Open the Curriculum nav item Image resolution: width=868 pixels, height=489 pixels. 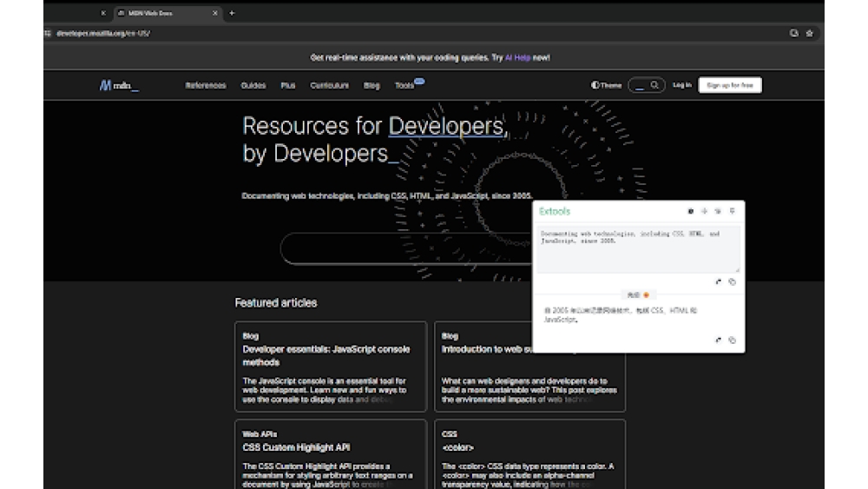click(329, 85)
